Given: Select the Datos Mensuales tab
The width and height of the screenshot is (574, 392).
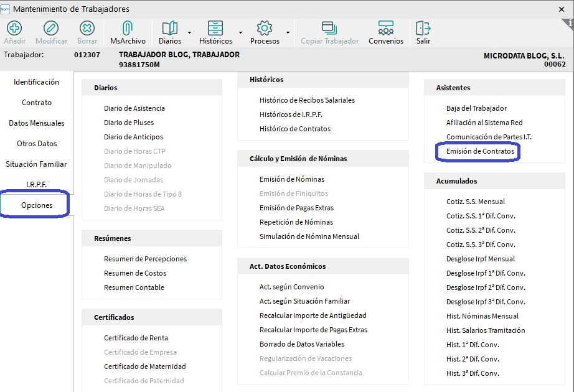Looking at the screenshot, I should coord(37,123).
